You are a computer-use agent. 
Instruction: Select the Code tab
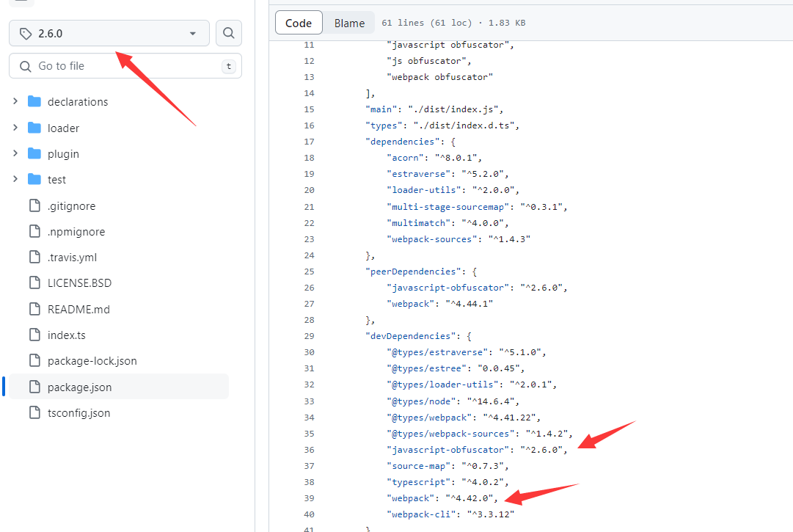(299, 22)
